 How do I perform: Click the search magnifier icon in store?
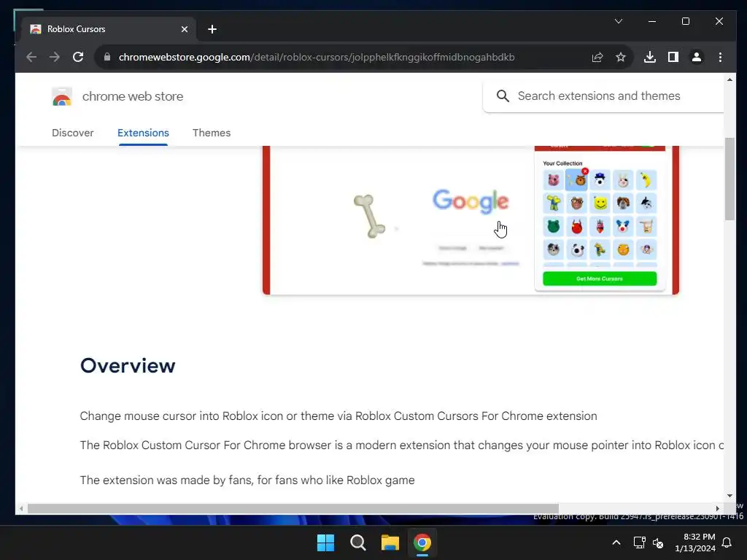coord(503,96)
